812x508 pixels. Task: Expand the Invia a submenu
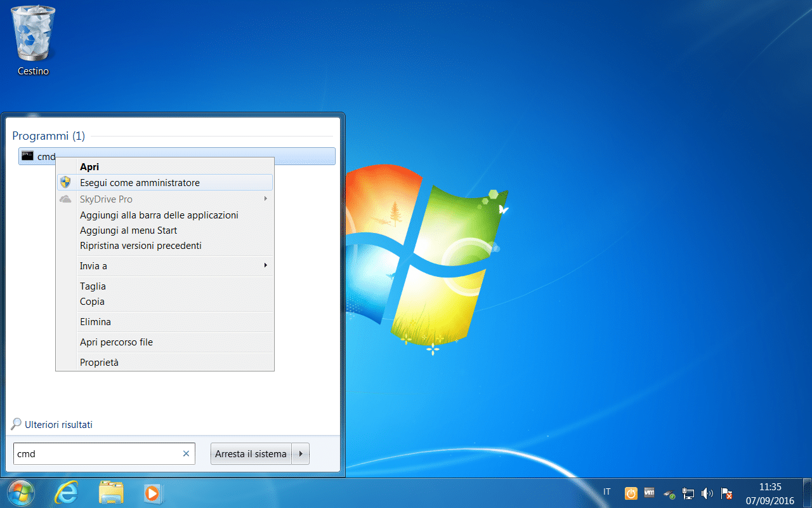(x=165, y=265)
